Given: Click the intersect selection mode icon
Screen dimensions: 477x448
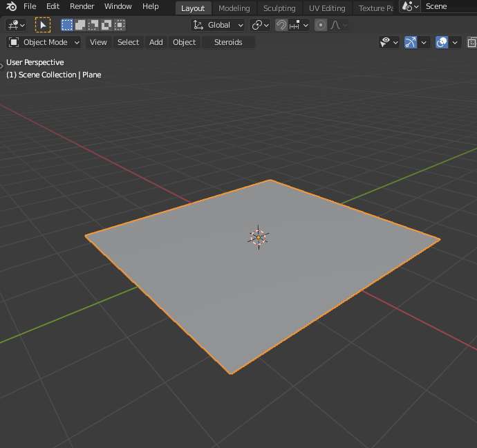Looking at the screenshot, I should 120,25.
